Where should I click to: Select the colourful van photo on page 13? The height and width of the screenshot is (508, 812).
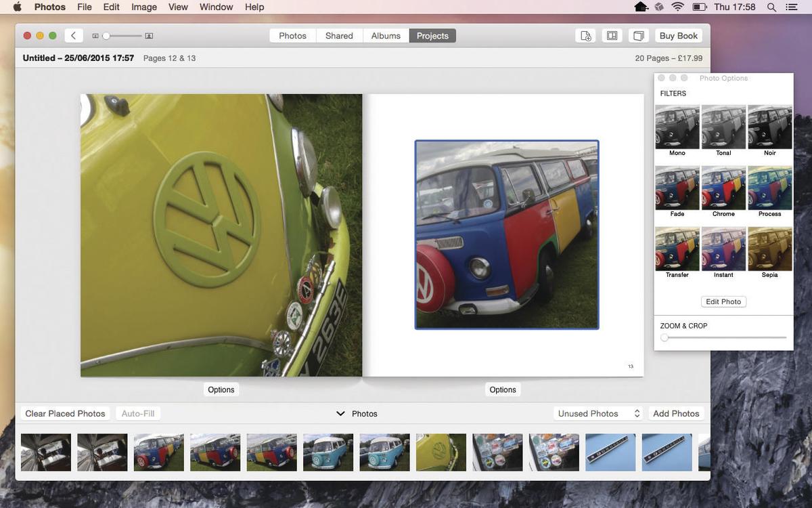(507, 235)
